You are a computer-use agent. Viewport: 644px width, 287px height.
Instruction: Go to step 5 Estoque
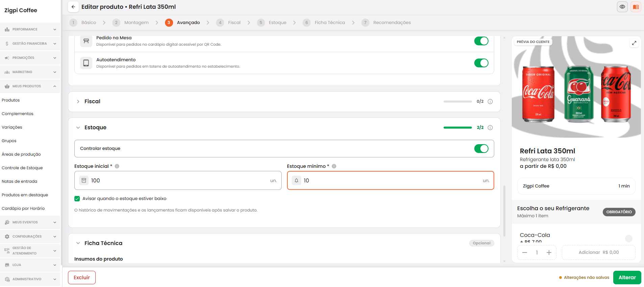pos(272,23)
